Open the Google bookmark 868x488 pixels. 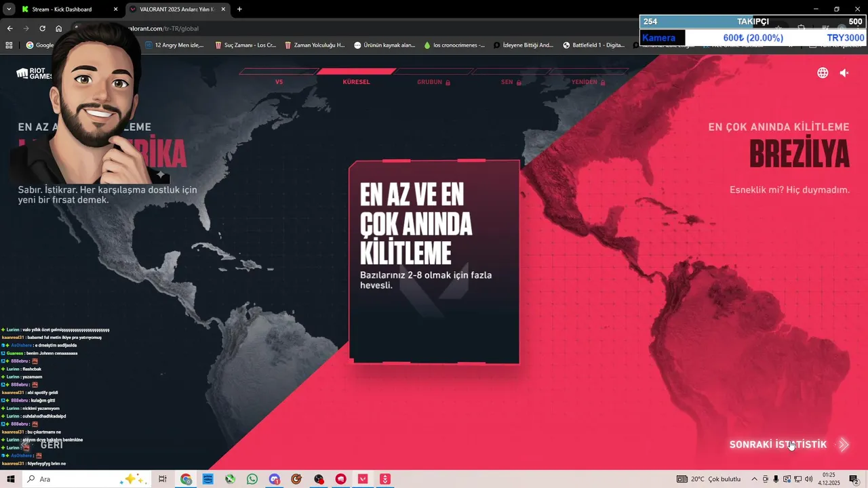pyautogui.click(x=39, y=45)
